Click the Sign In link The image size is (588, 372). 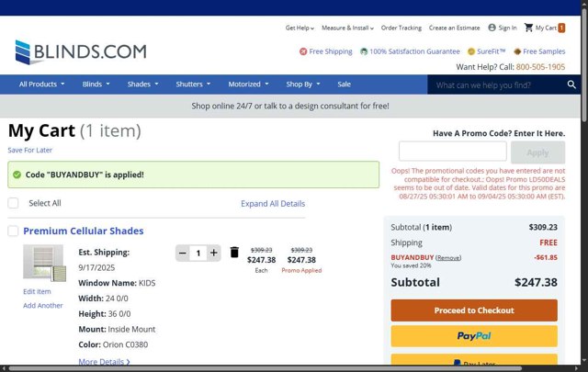click(507, 28)
